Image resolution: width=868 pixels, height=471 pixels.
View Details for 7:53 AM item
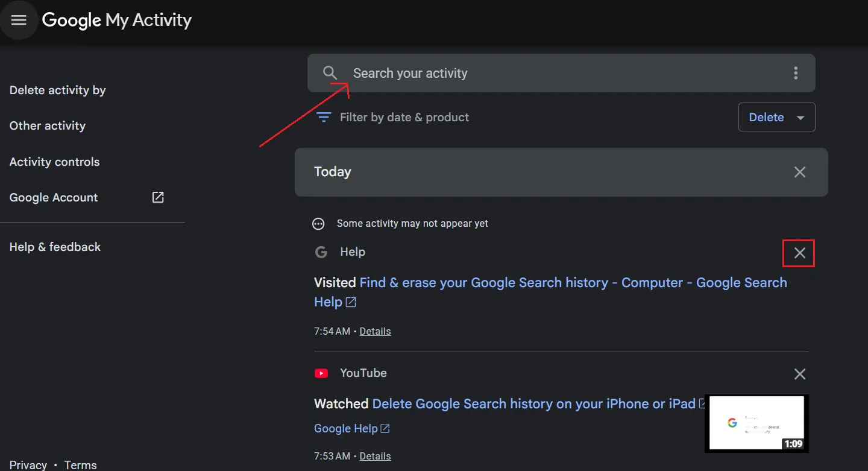tap(375, 456)
